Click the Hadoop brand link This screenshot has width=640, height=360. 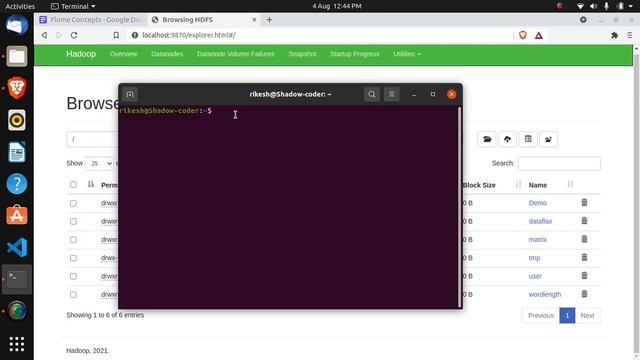point(81,54)
